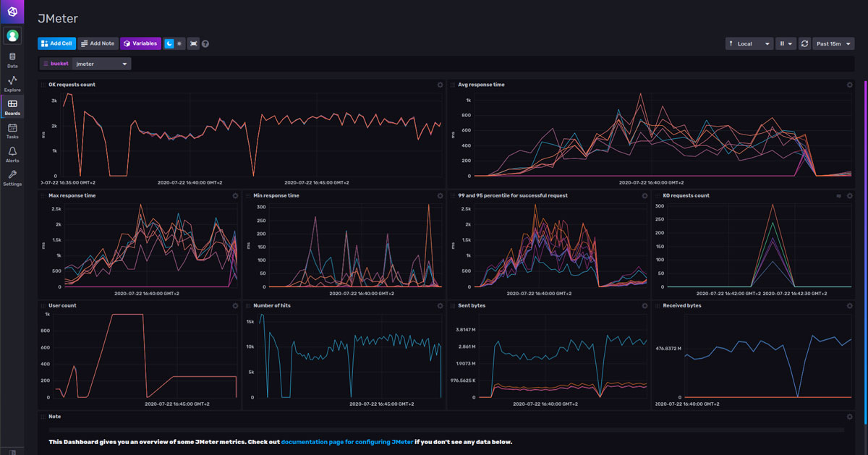Go to the Explore page
This screenshot has height=455, width=868.
pos(12,84)
